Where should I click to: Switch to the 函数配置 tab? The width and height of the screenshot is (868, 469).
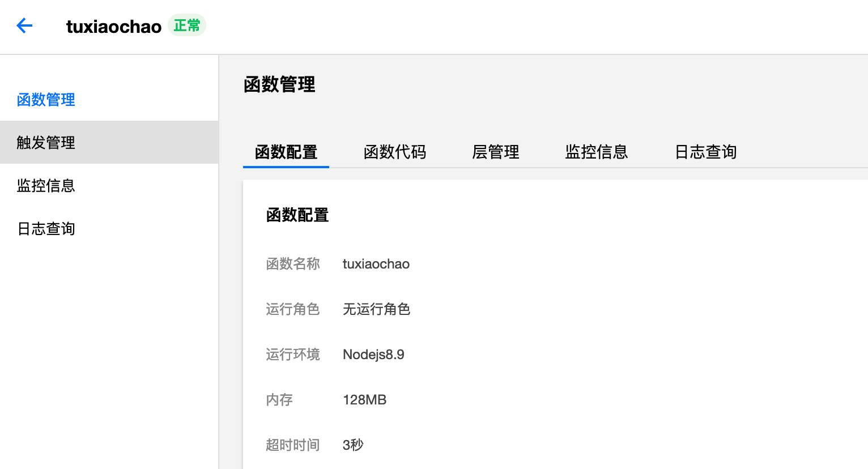click(x=286, y=152)
